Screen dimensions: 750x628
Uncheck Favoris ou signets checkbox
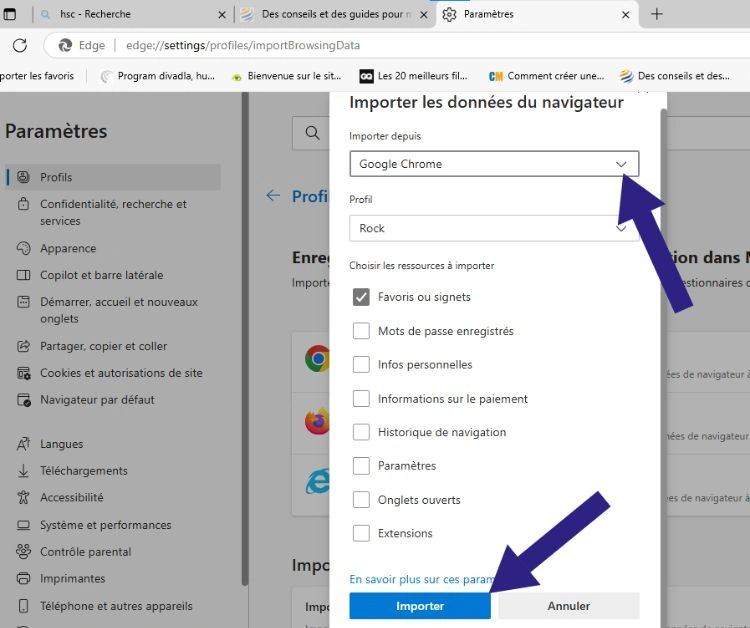361,297
